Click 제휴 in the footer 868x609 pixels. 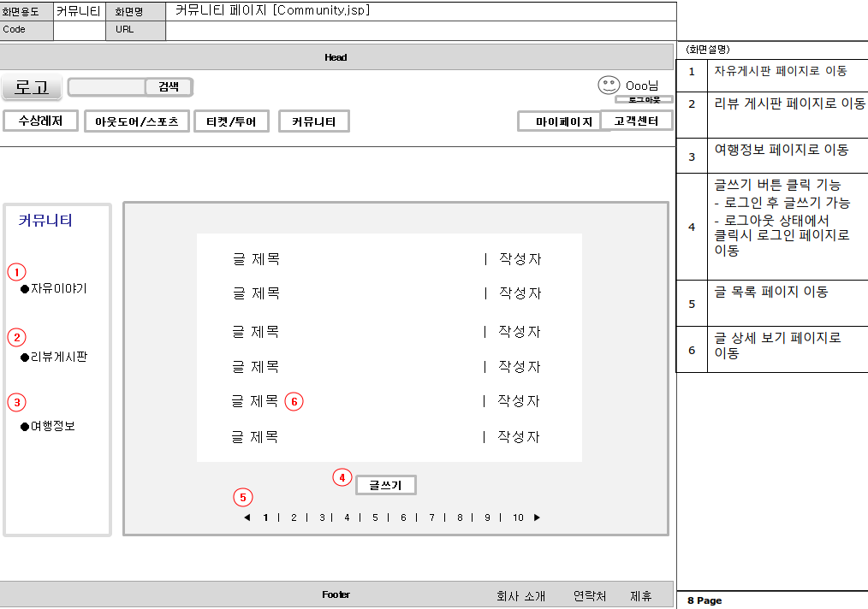[x=641, y=595]
